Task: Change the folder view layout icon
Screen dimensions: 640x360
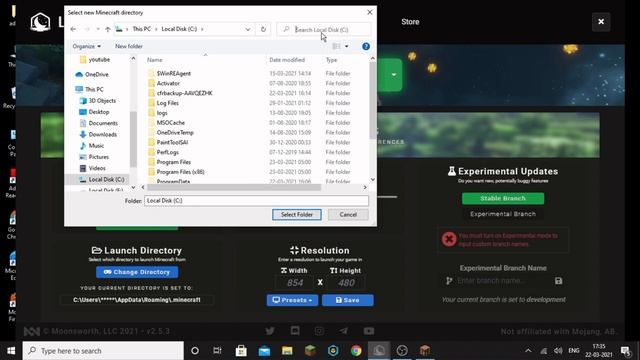Action: click(336, 47)
